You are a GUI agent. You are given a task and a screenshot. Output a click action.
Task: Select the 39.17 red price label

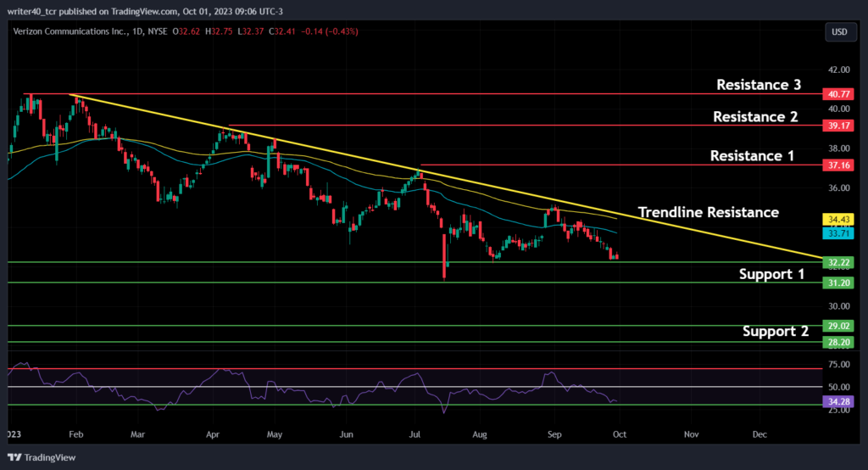838,126
